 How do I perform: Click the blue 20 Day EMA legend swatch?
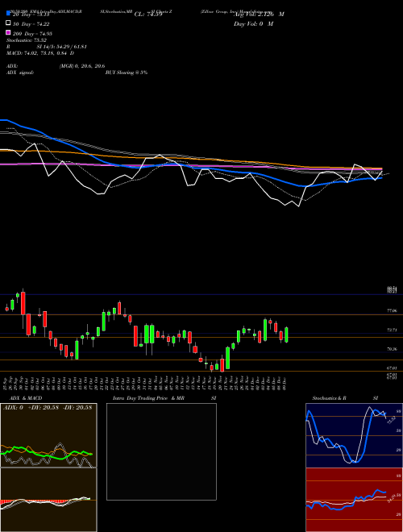9,13
